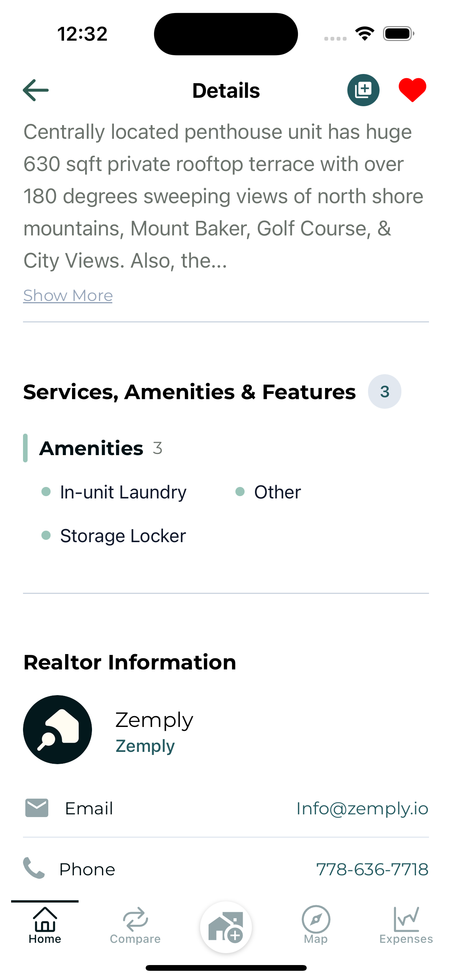
Task: Tap the email envelope icon
Action: [37, 808]
